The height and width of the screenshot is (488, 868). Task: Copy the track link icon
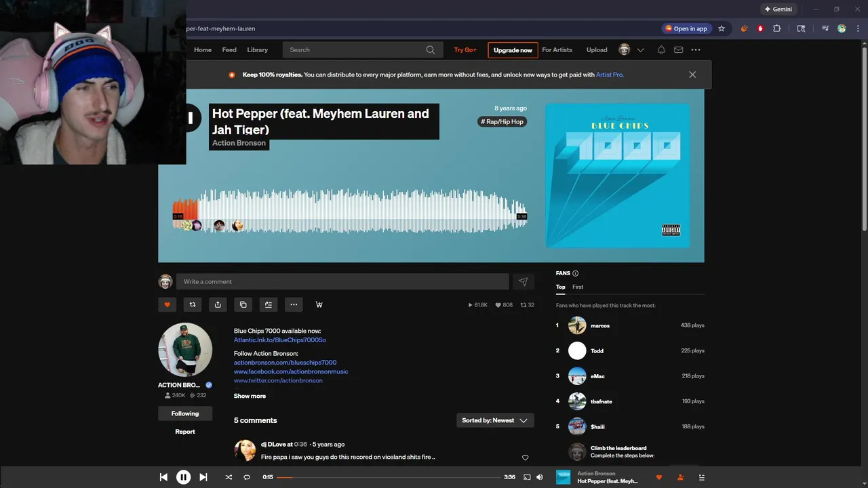point(243,304)
